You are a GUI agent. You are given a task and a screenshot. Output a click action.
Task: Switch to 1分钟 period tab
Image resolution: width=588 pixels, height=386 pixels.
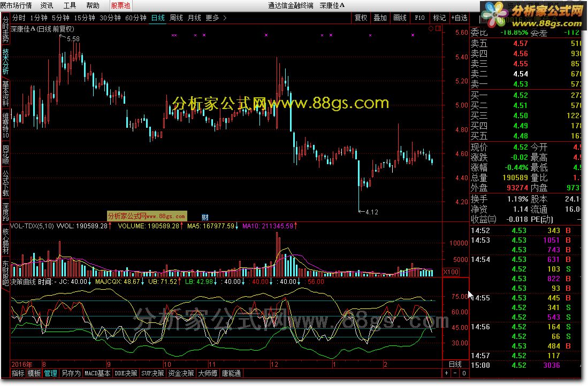pos(39,18)
